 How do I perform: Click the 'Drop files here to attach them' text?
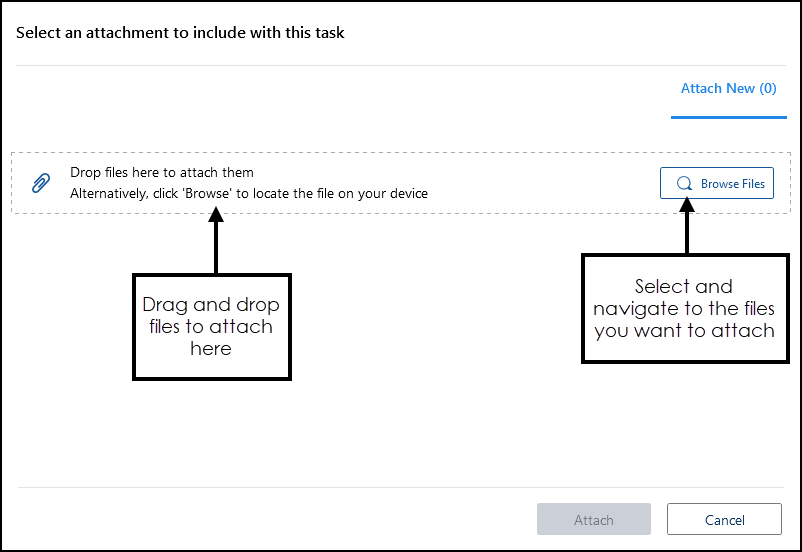pyautogui.click(x=162, y=173)
